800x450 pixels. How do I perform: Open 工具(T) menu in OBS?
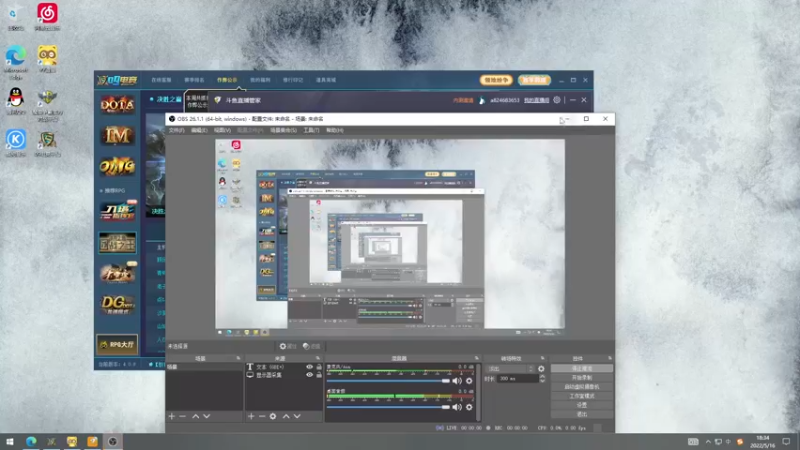tap(311, 131)
